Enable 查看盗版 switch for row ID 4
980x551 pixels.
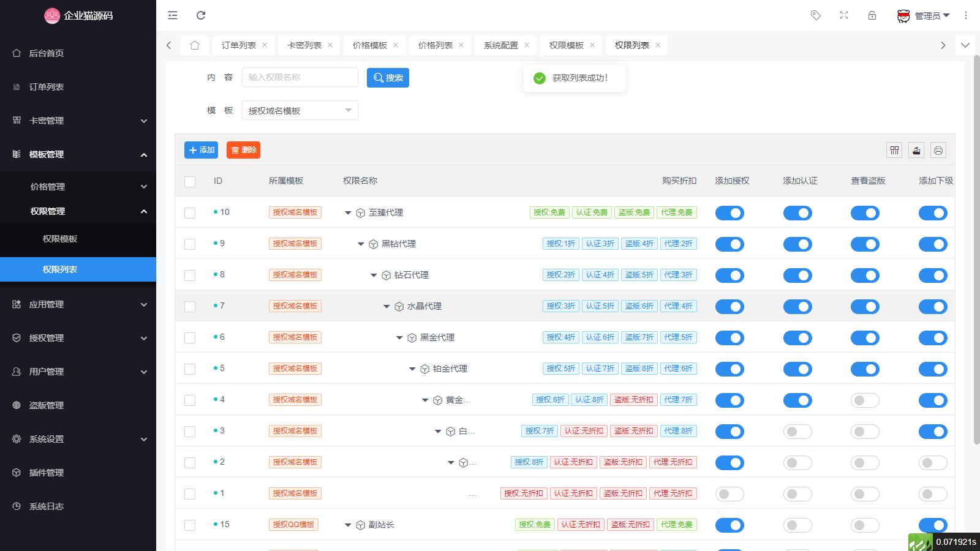[x=865, y=400]
